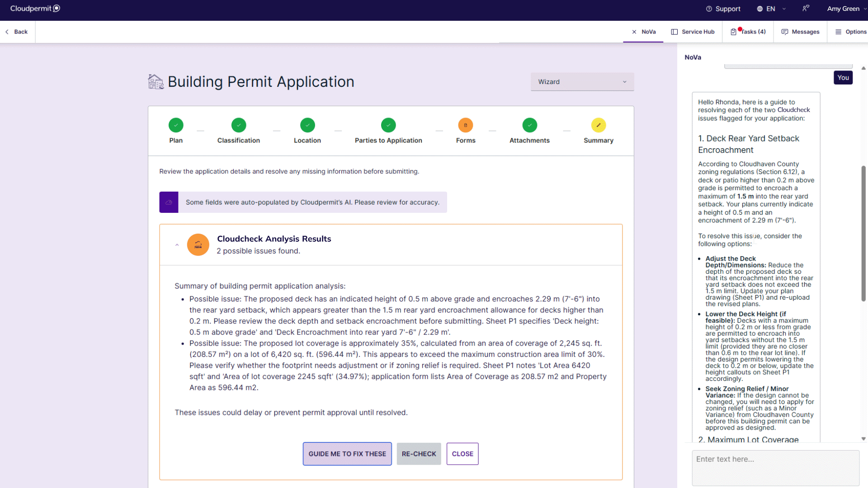The width and height of the screenshot is (868, 488).
Task: Open the Options menu
Action: coord(851,32)
